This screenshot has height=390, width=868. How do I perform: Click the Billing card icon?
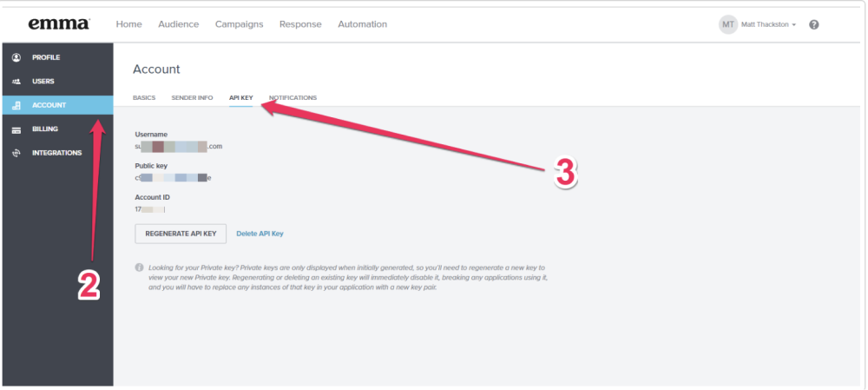(16, 129)
